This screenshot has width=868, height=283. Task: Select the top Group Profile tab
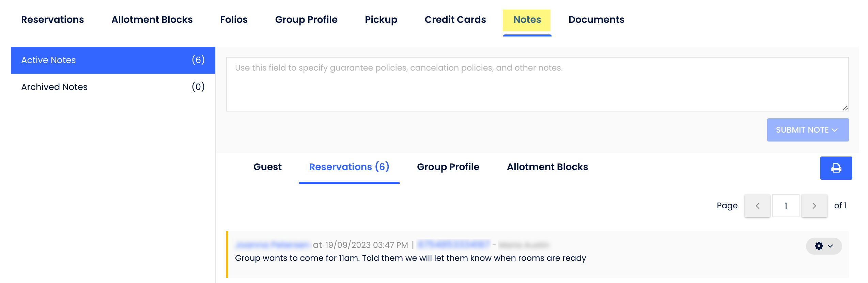click(x=306, y=20)
